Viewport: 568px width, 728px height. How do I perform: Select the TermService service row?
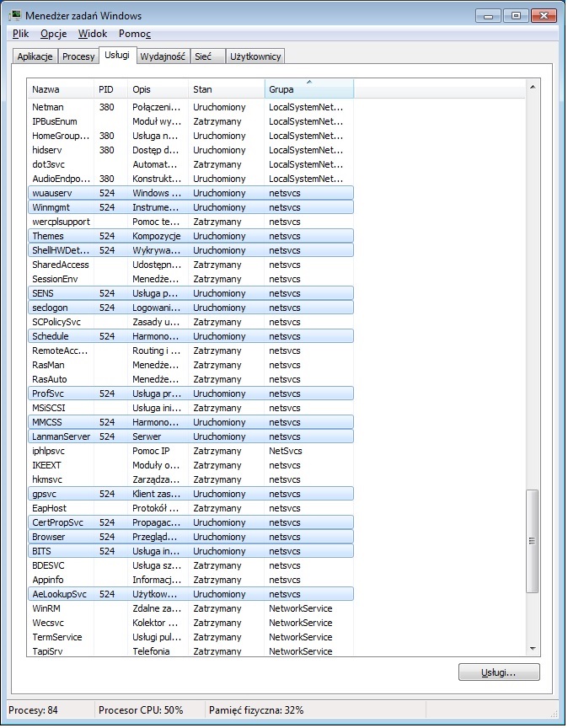[190, 638]
